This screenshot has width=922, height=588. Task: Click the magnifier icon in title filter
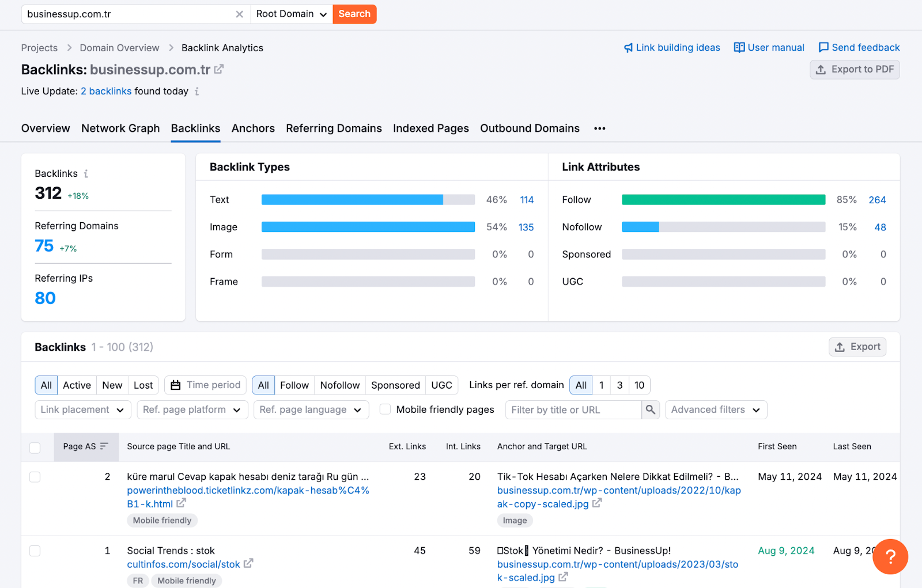pyautogui.click(x=651, y=409)
